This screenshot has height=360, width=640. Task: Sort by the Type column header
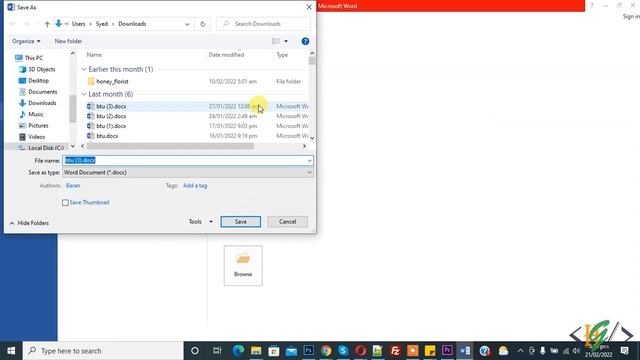click(x=282, y=55)
